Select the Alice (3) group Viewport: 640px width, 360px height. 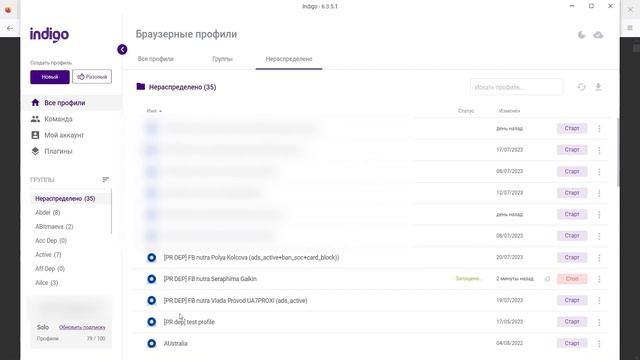(47, 282)
